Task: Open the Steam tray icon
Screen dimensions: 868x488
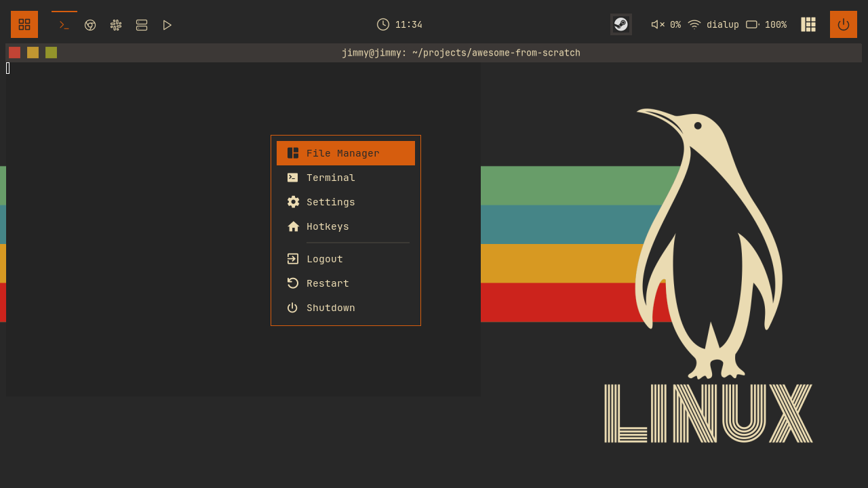Action: pyautogui.click(x=621, y=24)
